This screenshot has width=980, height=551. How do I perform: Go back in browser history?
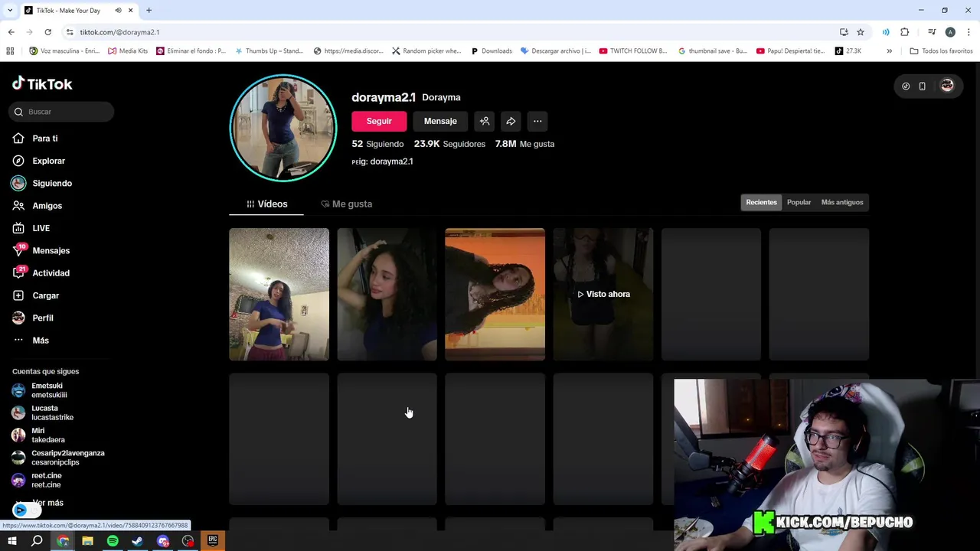(11, 32)
